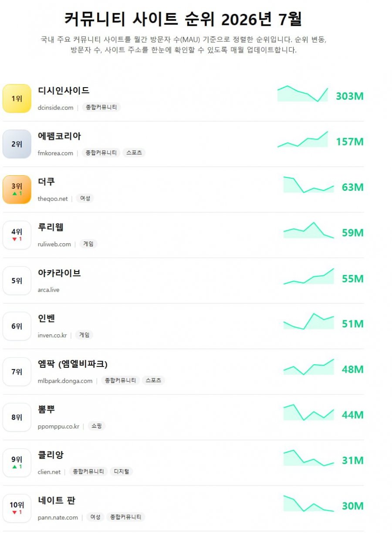Open the 루리웹 visitor trend sparkline

pyautogui.click(x=309, y=230)
